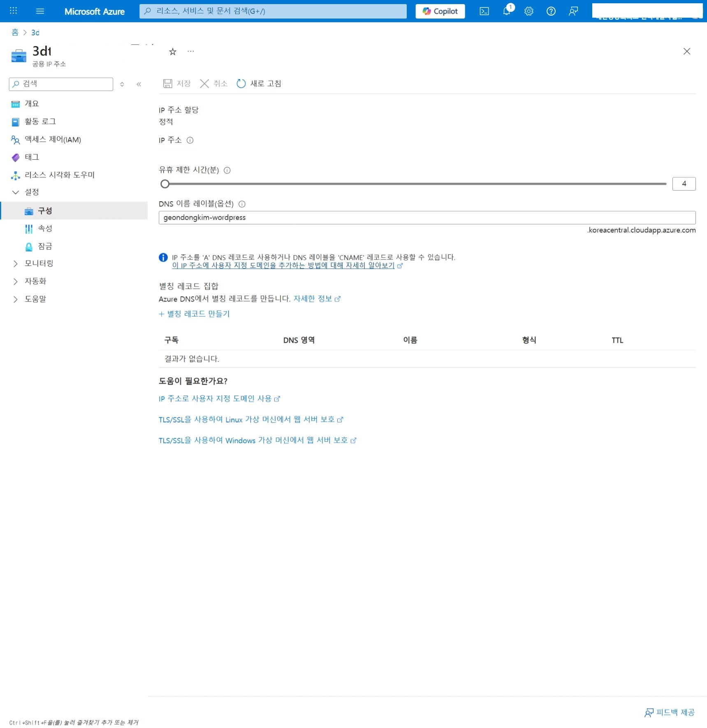
Task: View notifications via the bell icon
Action: (506, 11)
